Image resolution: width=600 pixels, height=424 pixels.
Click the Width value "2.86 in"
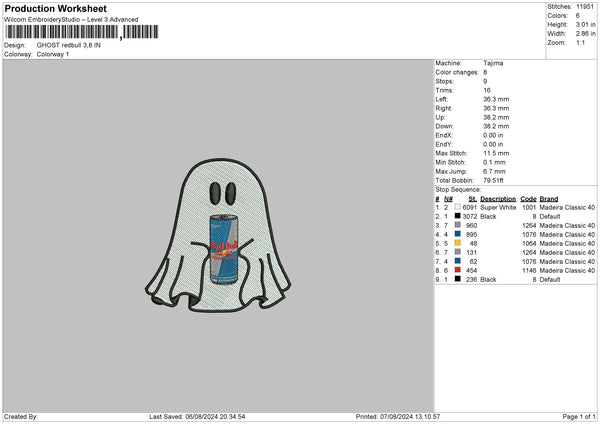(x=586, y=34)
